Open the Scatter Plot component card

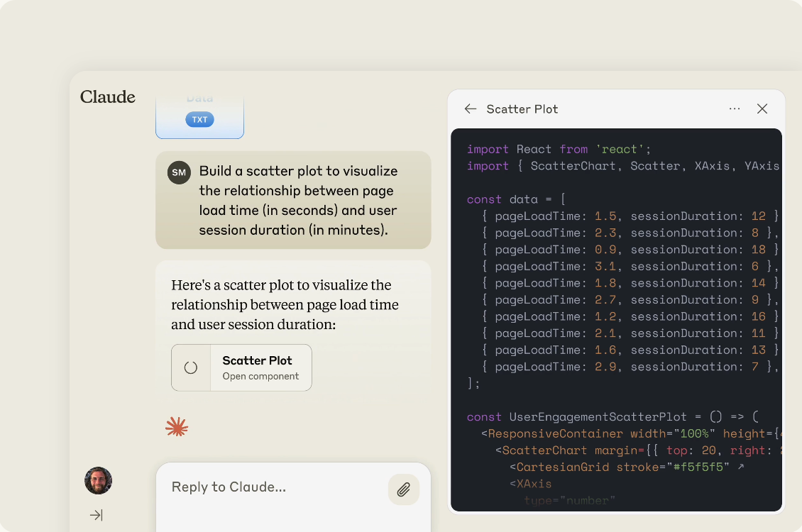pos(241,367)
